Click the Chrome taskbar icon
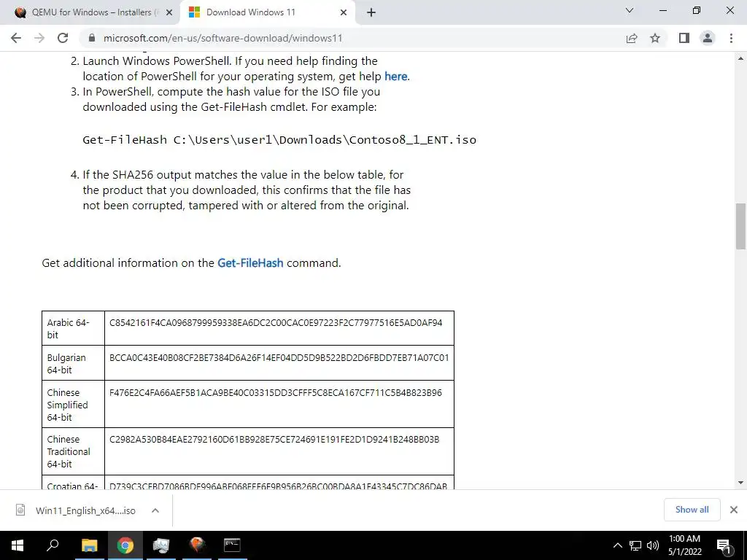Viewport: 747px width, 560px height. (x=125, y=545)
